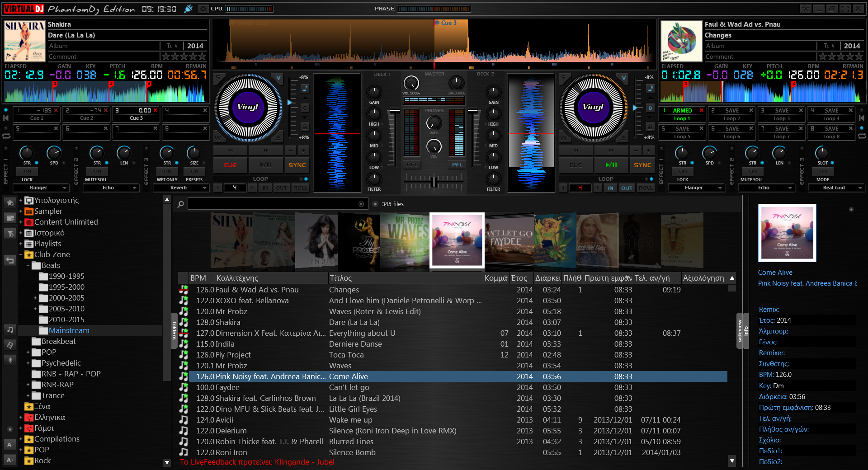The width and height of the screenshot is (868, 470).
Task: Toggle Beat Grid MODE ON button on deck 2
Action: [823, 172]
